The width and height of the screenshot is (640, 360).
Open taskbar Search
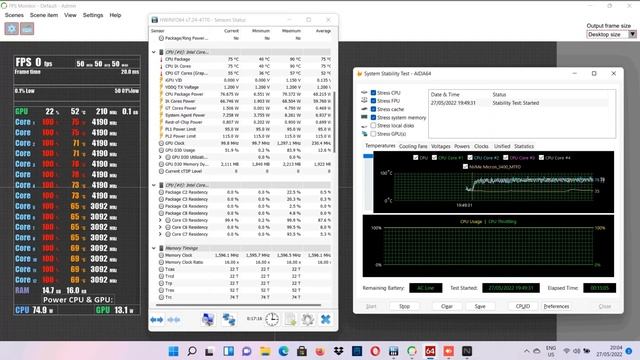[192, 351]
